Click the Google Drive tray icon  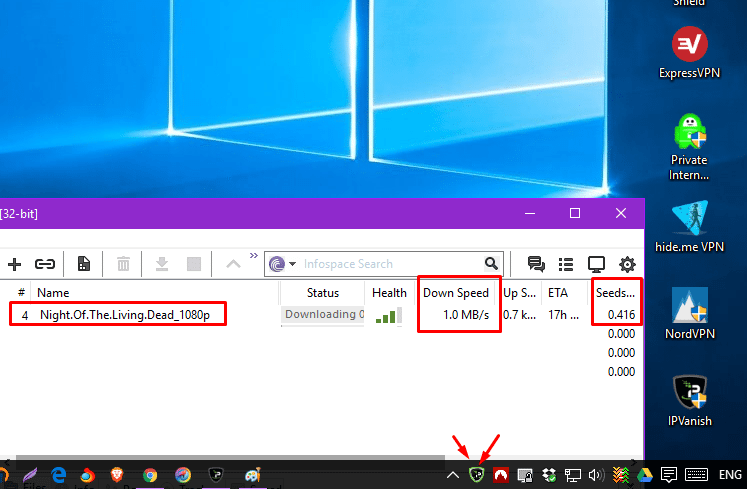[x=645, y=475]
